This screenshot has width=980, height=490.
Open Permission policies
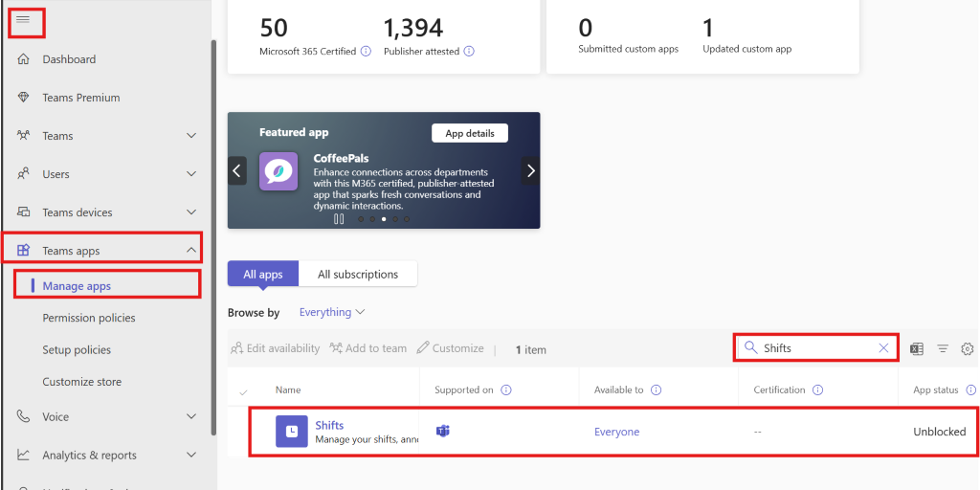[89, 318]
